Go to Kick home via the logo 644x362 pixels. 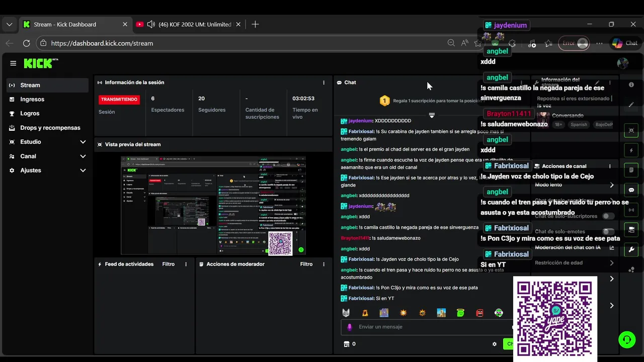[41, 63]
